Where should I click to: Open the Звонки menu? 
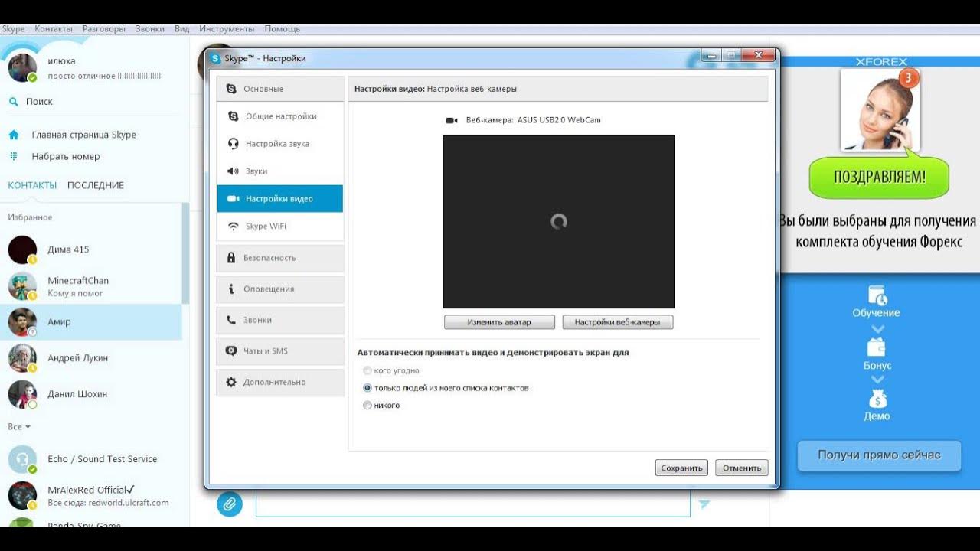click(x=150, y=28)
